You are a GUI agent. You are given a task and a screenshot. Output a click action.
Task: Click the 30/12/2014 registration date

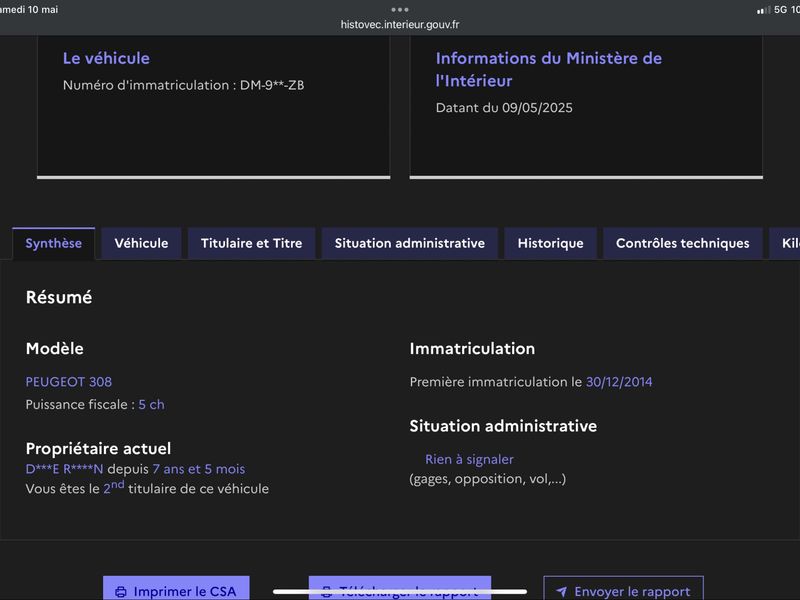619,382
